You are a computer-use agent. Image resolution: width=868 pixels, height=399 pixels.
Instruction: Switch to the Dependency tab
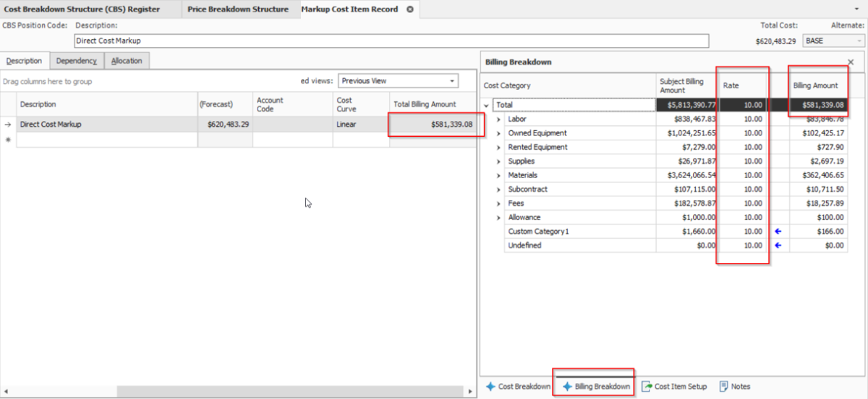77,61
